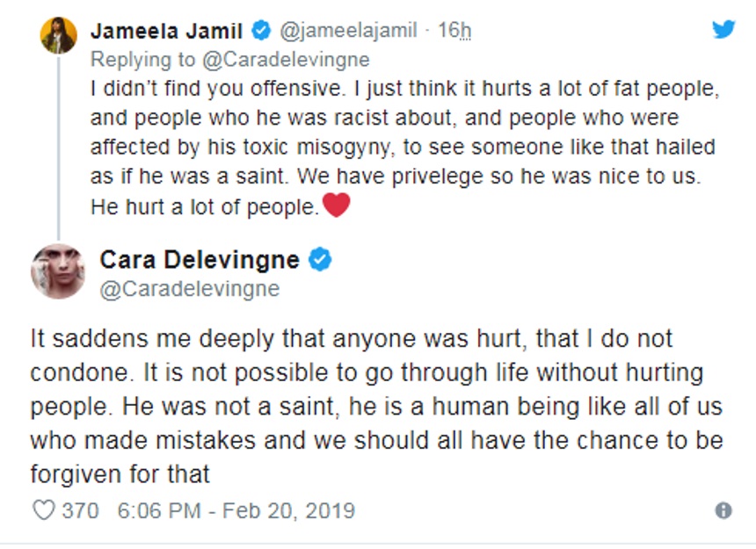
Task: View the 370 likes count
Action: (x=80, y=510)
